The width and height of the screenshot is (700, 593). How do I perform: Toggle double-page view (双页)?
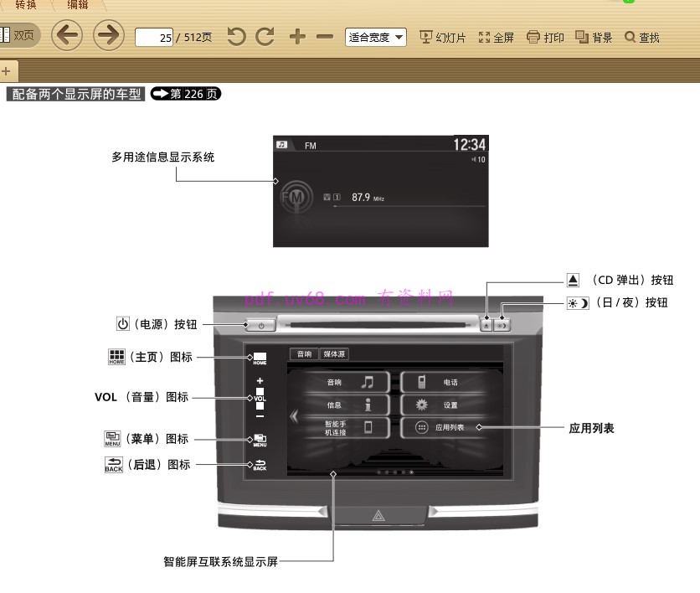click(x=17, y=35)
